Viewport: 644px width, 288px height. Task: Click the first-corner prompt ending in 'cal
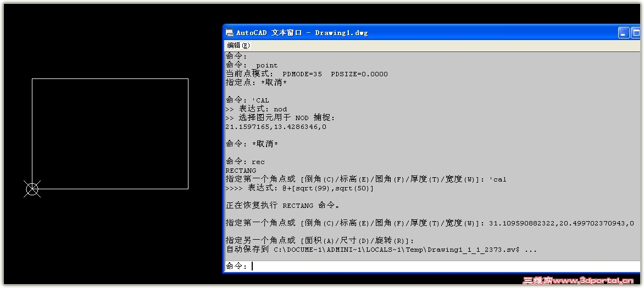point(366,179)
